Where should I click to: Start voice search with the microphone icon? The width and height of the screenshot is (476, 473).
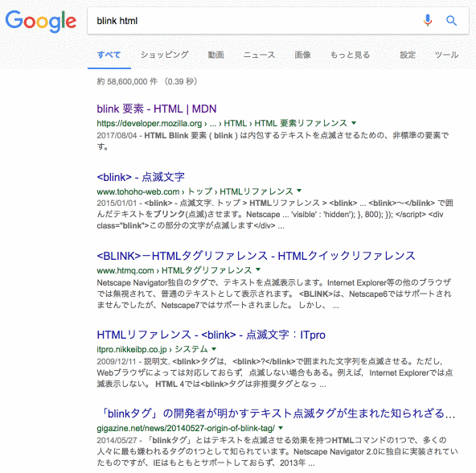point(428,21)
